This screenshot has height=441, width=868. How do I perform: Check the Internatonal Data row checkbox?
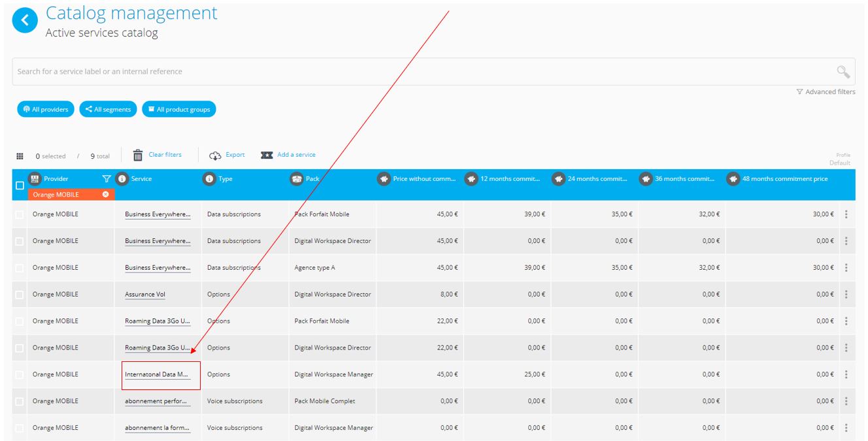pos(20,374)
